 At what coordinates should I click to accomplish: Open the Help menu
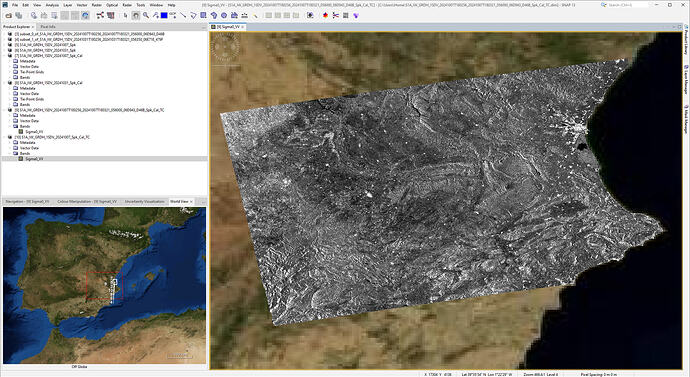(172, 5)
